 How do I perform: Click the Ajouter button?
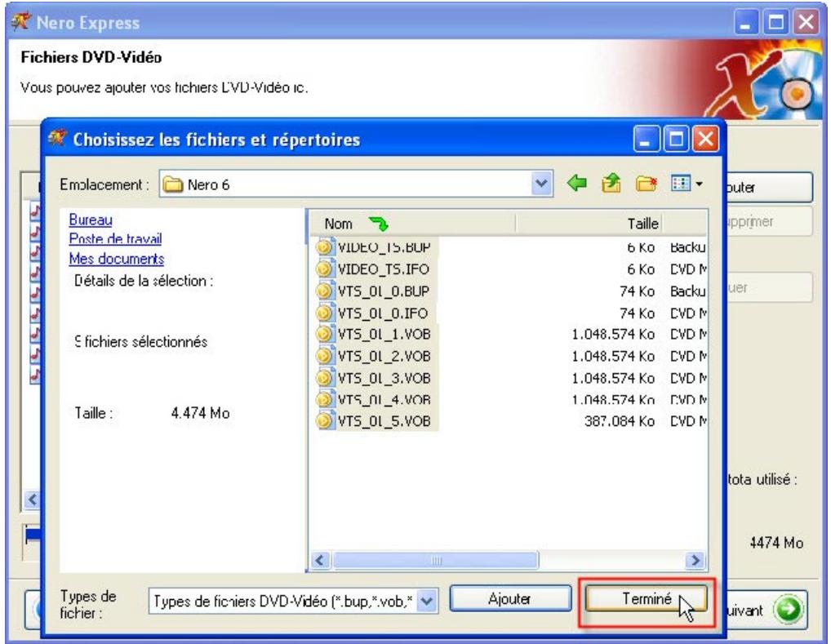tap(510, 599)
